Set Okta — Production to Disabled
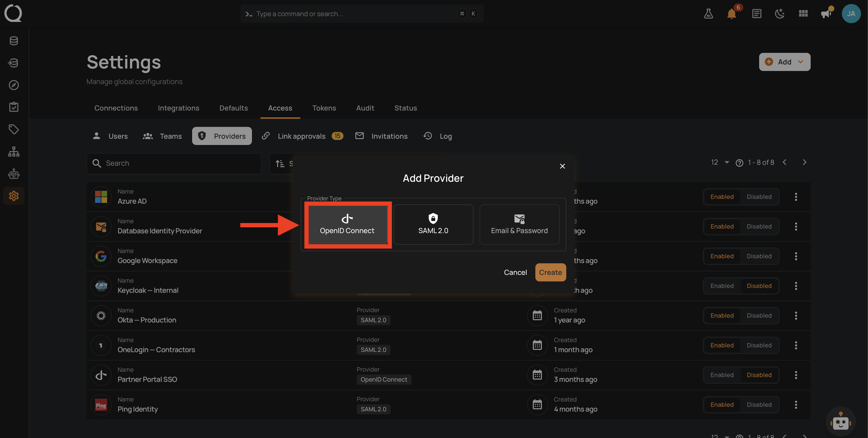This screenshot has height=438, width=868. tap(759, 315)
